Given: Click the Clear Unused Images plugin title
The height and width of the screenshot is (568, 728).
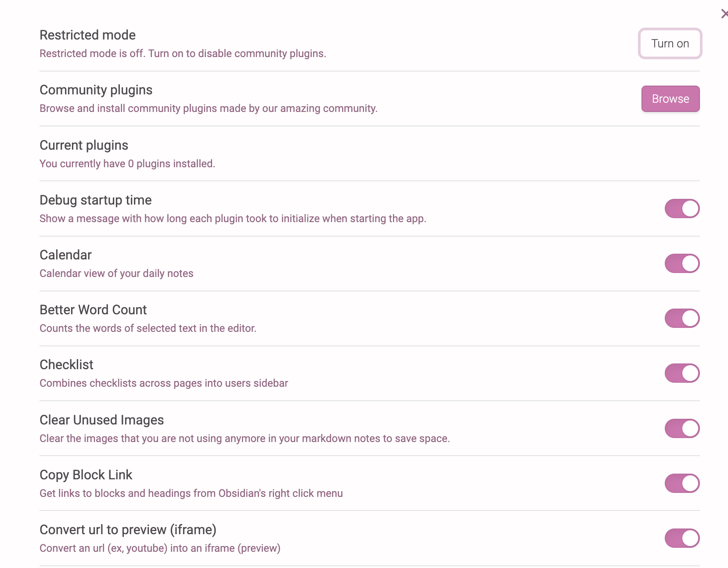Looking at the screenshot, I should (101, 420).
